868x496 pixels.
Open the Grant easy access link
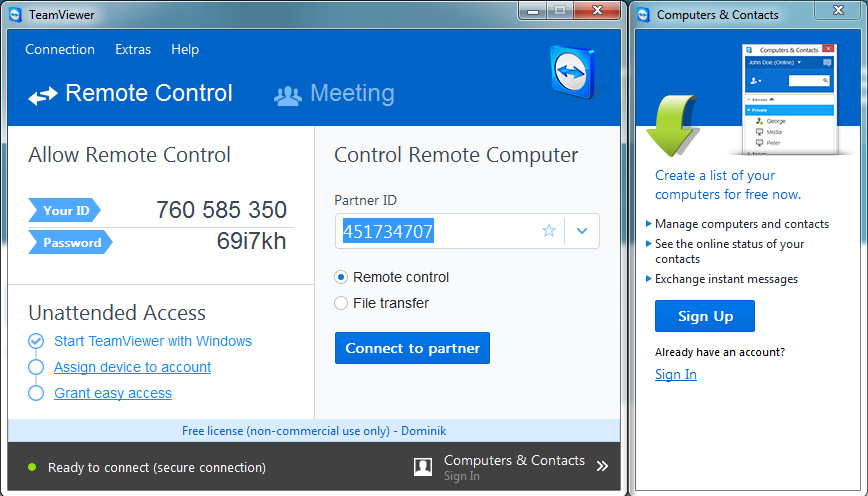(x=113, y=393)
